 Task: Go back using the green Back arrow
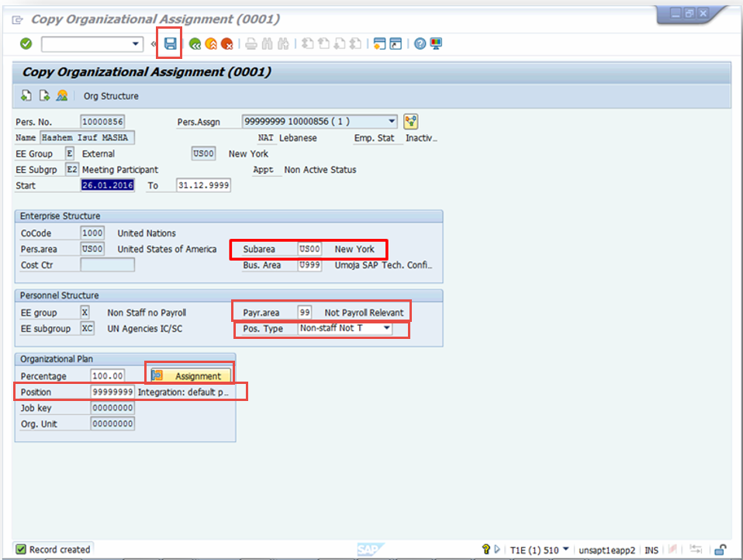195,44
